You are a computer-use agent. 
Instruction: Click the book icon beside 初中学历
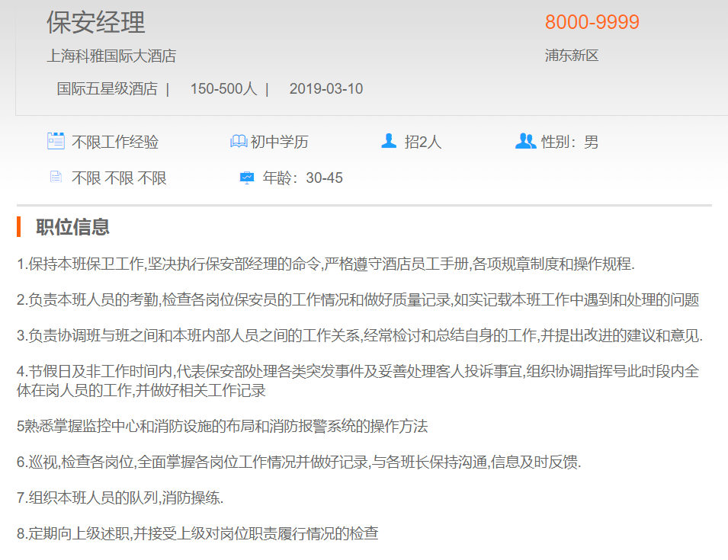(239, 142)
